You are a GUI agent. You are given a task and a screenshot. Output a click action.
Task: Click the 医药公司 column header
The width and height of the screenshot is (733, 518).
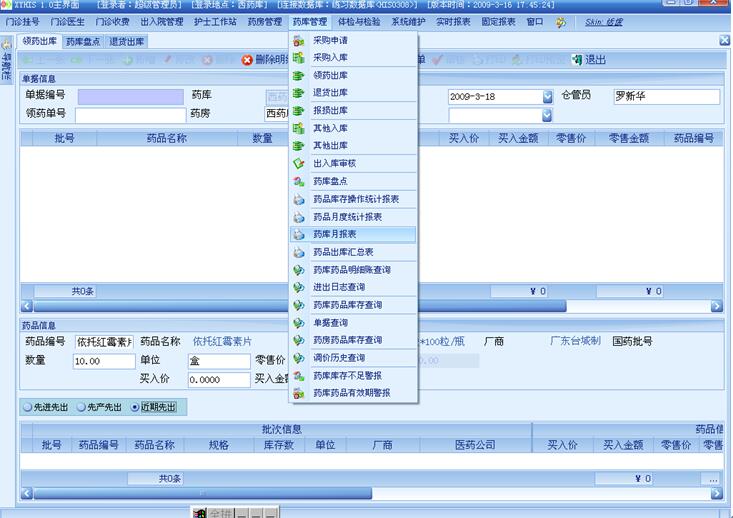(x=475, y=445)
